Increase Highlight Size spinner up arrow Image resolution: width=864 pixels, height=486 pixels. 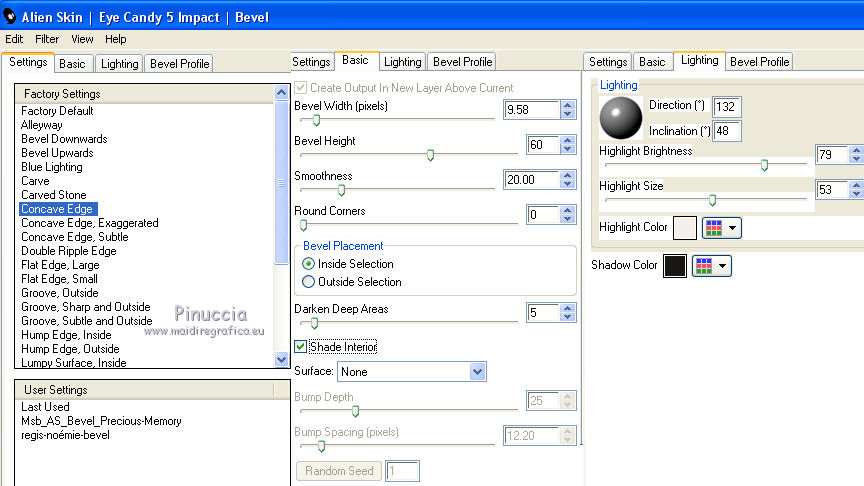point(856,185)
